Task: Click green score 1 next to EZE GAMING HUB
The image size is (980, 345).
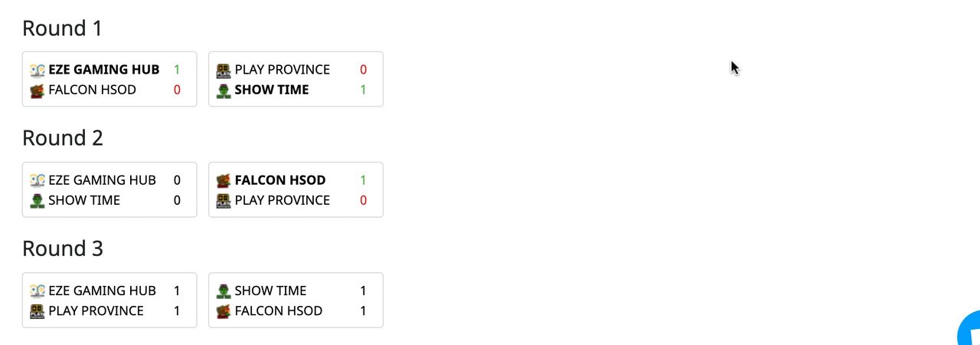Action: [x=177, y=70]
